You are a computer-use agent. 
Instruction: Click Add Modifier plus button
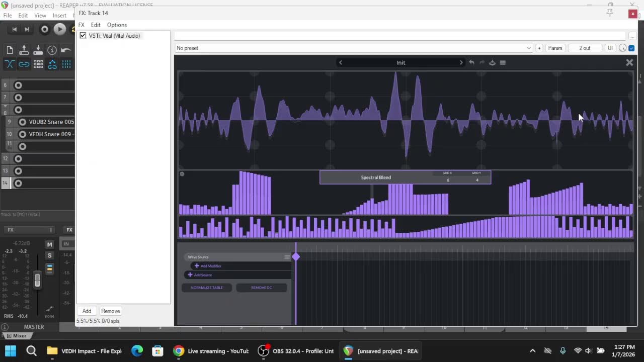coord(197,266)
